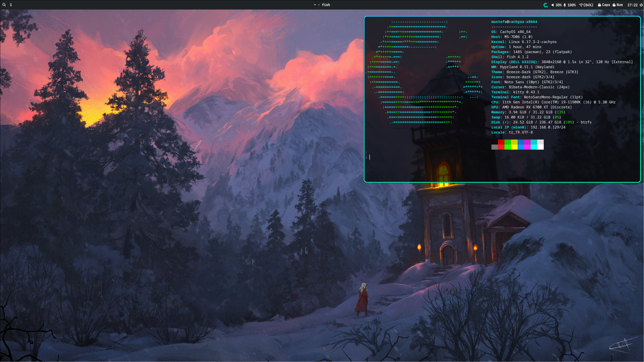The height and width of the screenshot is (362, 644).
Task: Click the 'Disk (/): 24.52 GiB' line
Action: (x=541, y=122)
